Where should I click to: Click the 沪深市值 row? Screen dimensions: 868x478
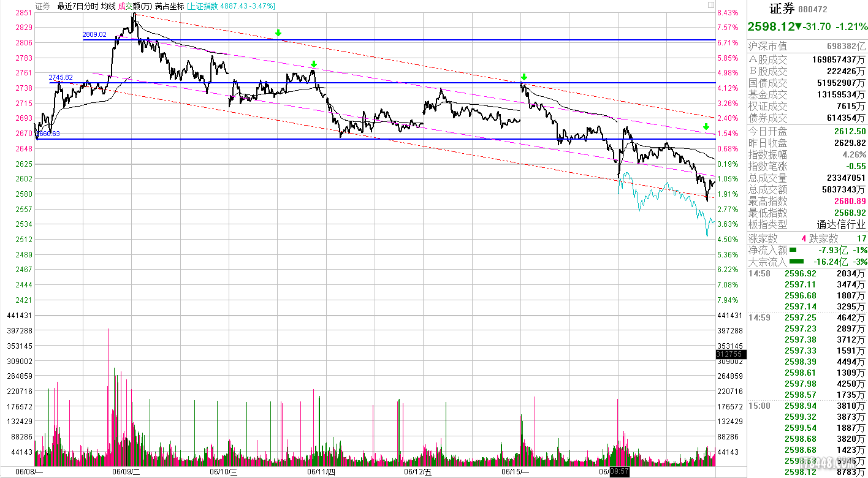point(807,47)
